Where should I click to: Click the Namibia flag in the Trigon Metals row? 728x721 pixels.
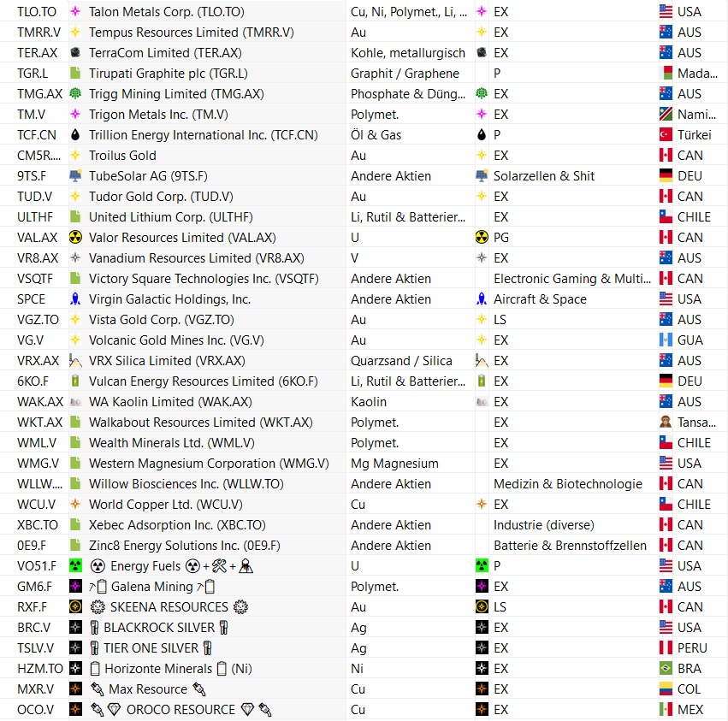(x=666, y=115)
